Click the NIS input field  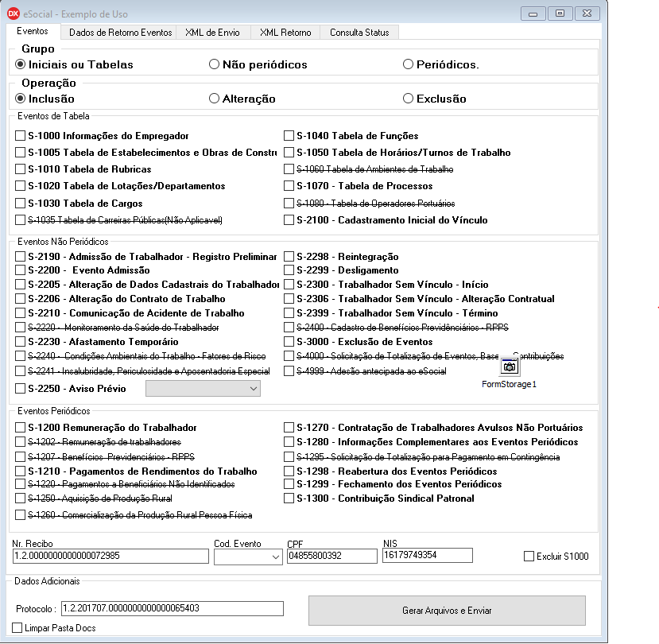coord(428,555)
